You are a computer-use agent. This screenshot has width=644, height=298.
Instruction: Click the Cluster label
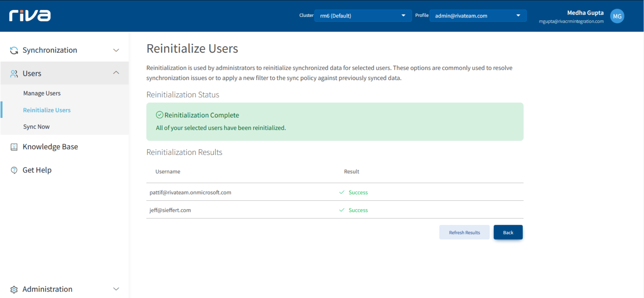(x=306, y=15)
